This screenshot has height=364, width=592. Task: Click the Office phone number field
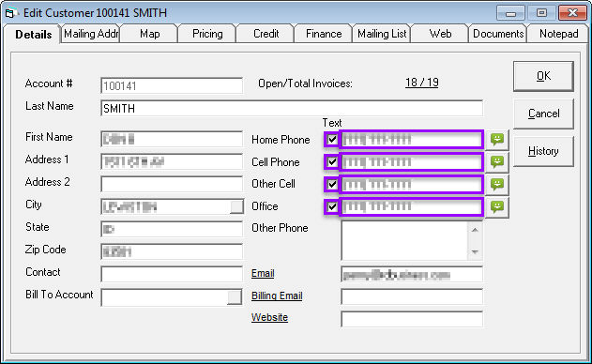click(412, 207)
